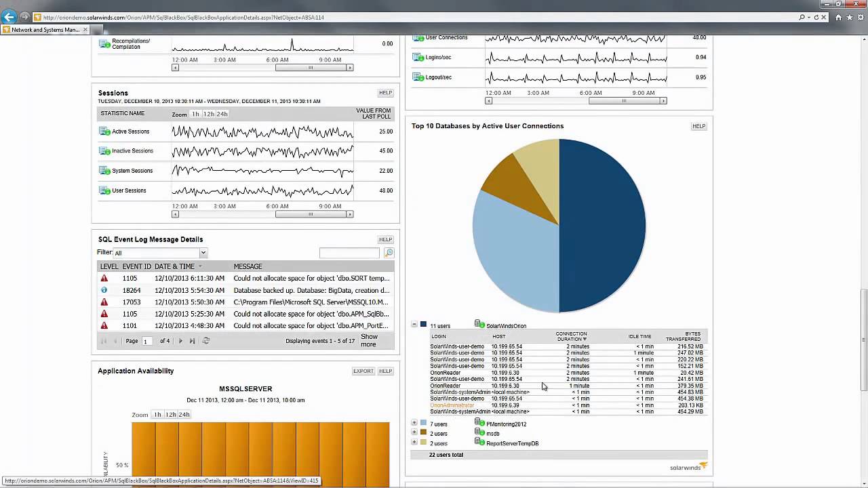868x488 pixels.
Task: Open Help for Top 10 Databases panel
Action: point(698,126)
